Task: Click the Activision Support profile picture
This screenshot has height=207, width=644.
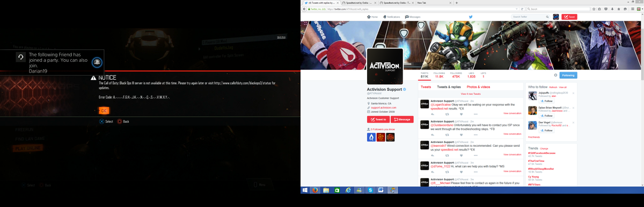Action: (x=384, y=66)
